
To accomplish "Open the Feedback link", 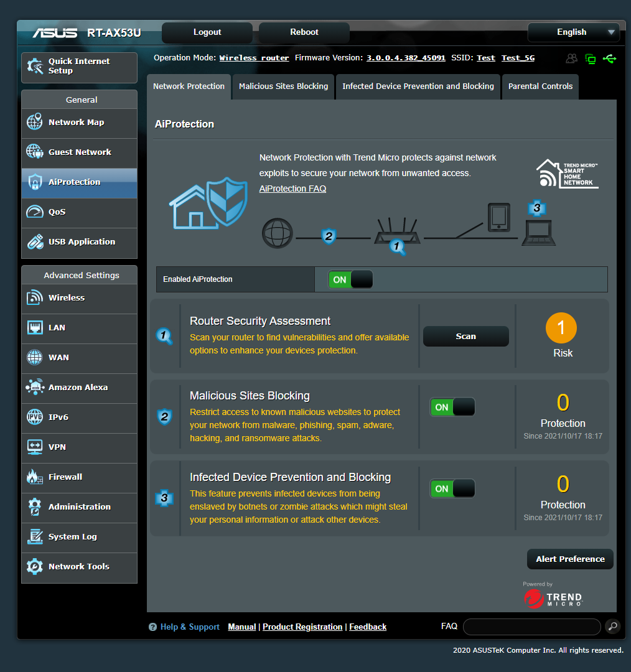I will point(368,627).
